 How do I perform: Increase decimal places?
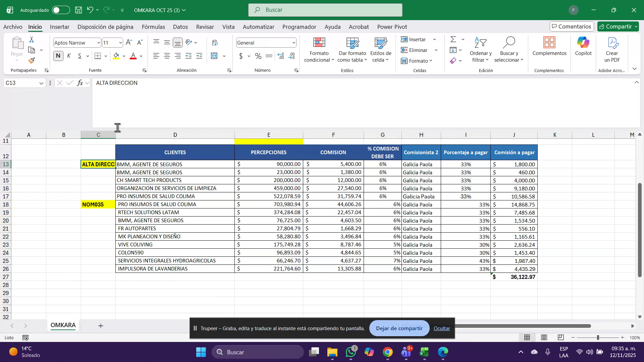[281, 56]
